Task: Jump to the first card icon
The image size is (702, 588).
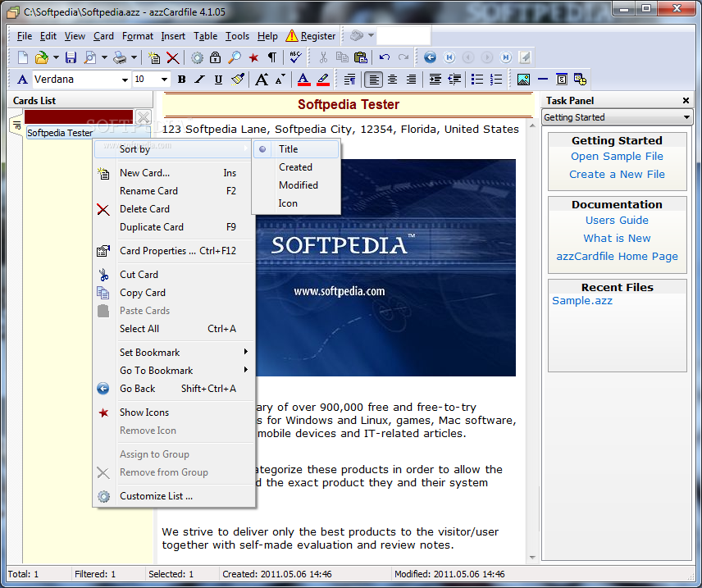Action: [449, 57]
